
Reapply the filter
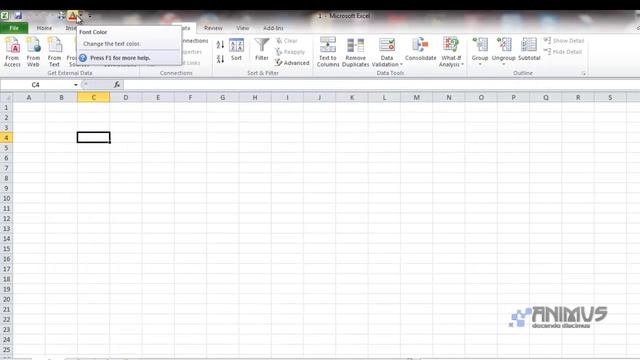tap(290, 52)
